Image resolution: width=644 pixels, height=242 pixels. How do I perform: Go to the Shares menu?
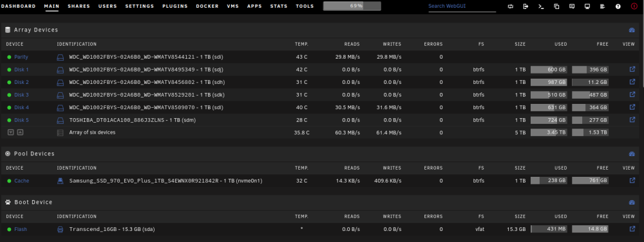tap(79, 6)
